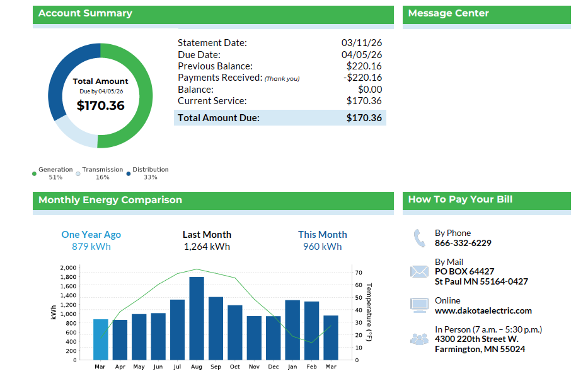Click the light blue March bar from last year
The height and width of the screenshot is (383, 588).
click(101, 339)
